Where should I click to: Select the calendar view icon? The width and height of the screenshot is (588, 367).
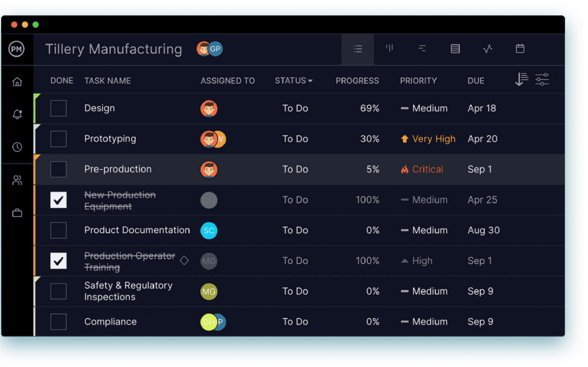tap(521, 49)
